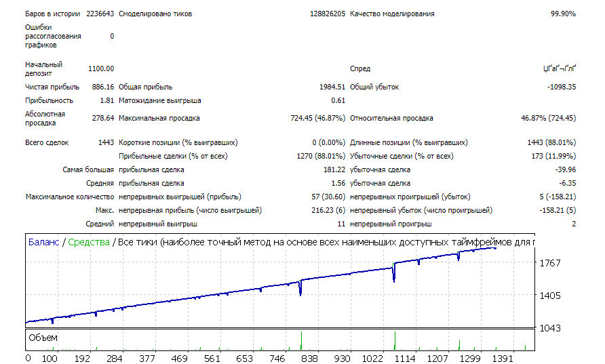
Task: Select the net profit value 886.16
Action: 103,87
